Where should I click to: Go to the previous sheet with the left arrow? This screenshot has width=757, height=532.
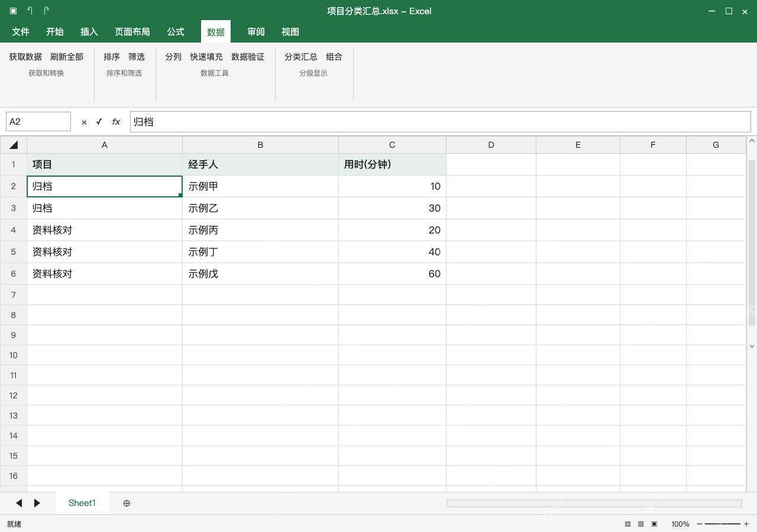[19, 503]
